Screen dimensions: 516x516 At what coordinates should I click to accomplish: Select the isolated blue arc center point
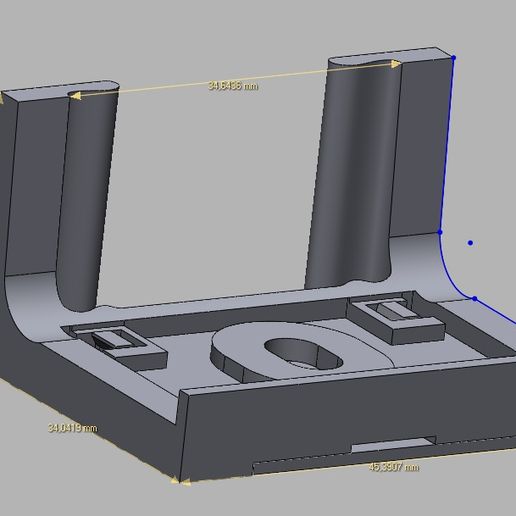[470, 243]
